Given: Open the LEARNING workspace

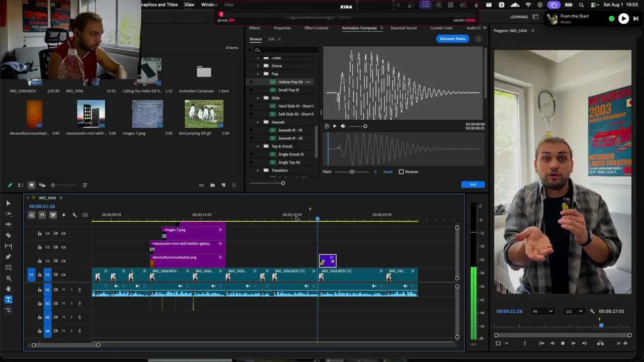Looking at the screenshot, I should [x=519, y=17].
